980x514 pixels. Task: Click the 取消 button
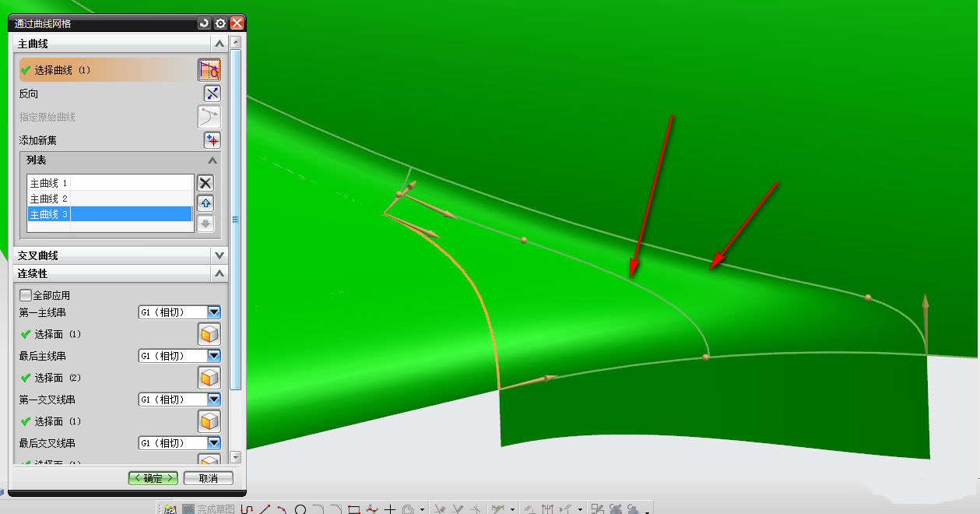coord(208,478)
